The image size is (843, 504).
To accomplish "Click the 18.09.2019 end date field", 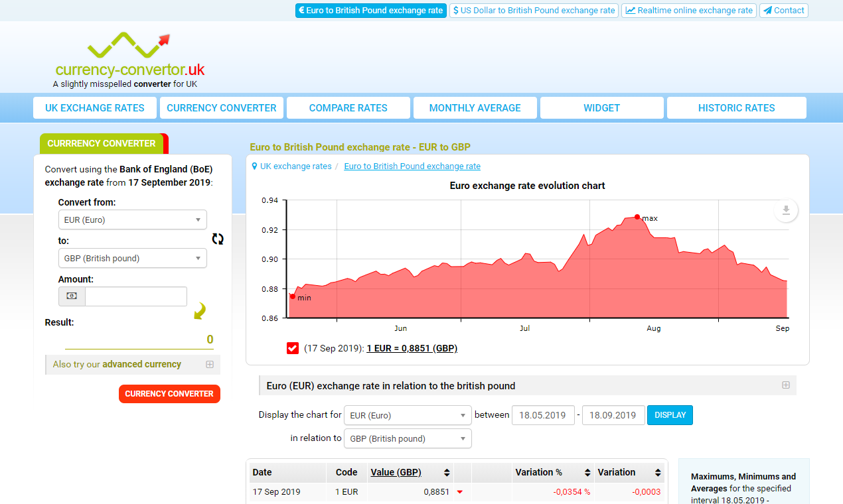I will pyautogui.click(x=613, y=414).
